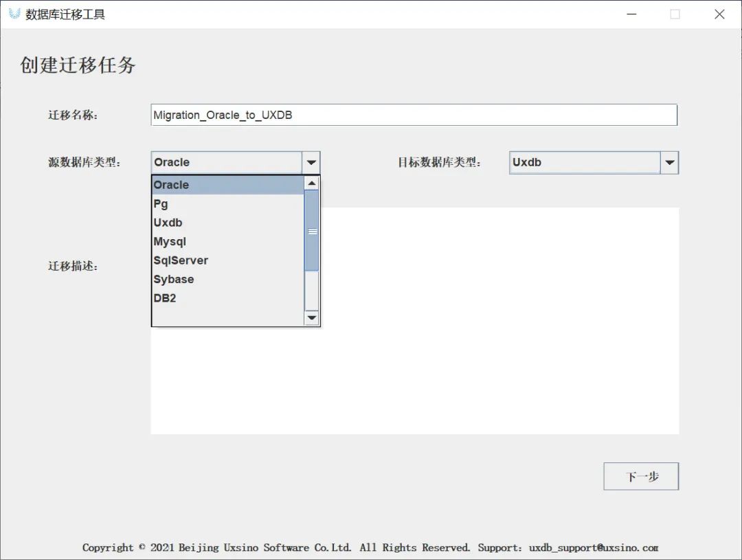Minimize the migration tool window
The width and height of the screenshot is (742, 560).
click(631, 14)
